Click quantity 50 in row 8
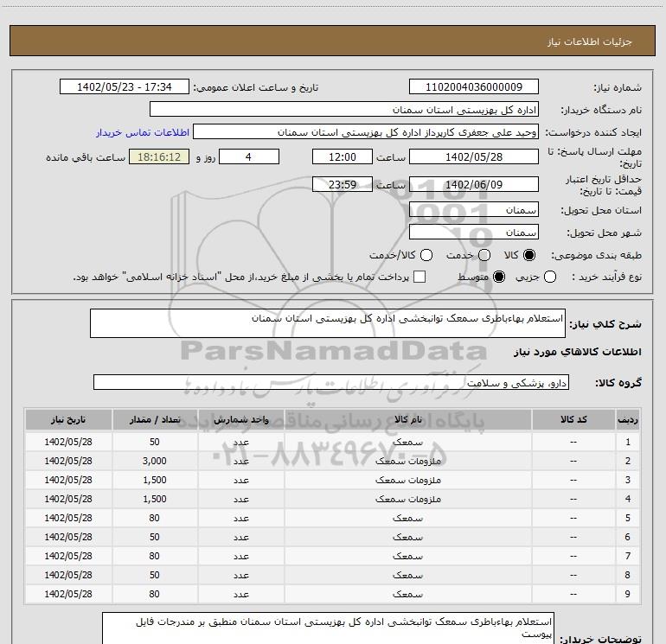The image size is (666, 644). coord(155,575)
